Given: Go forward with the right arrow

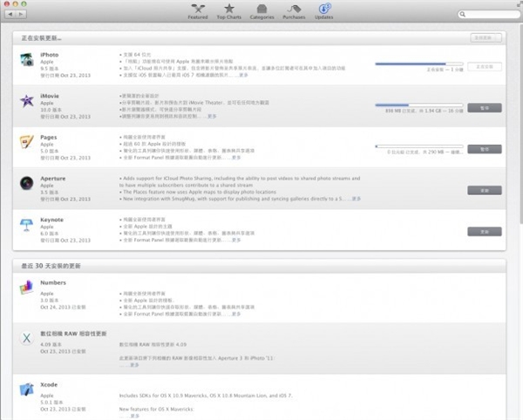Looking at the screenshot, I should pos(21,14).
